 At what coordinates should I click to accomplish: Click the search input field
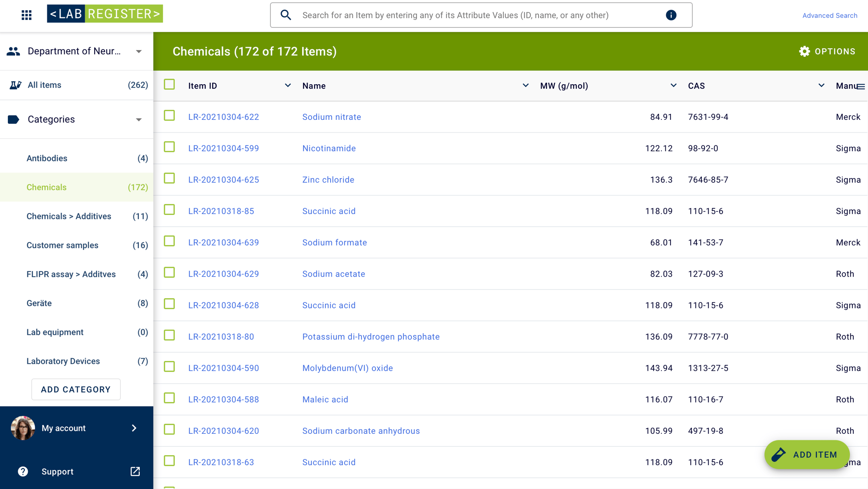481,15
